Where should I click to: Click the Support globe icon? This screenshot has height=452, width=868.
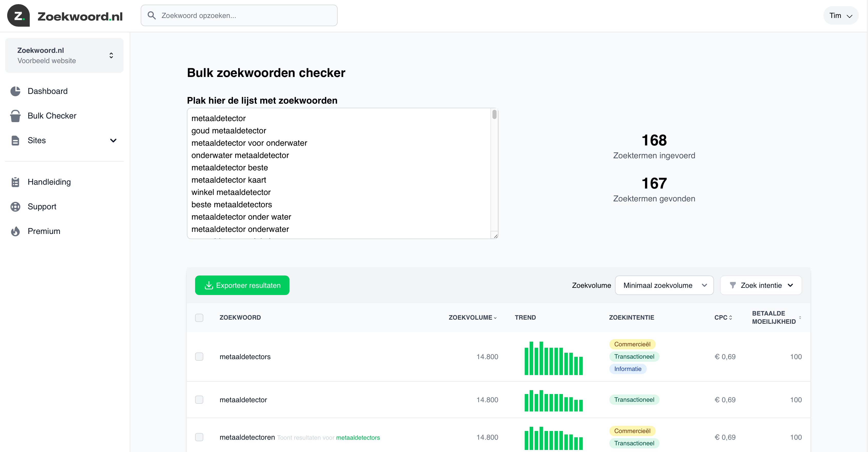click(x=15, y=207)
